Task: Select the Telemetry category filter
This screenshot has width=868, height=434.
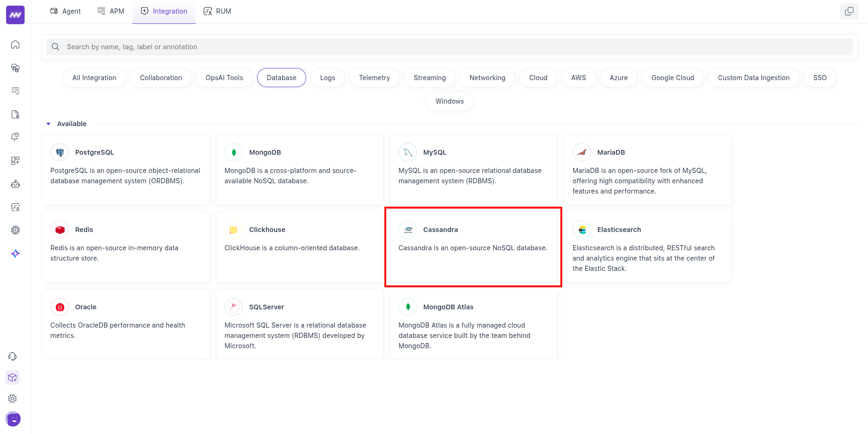Action: pos(374,78)
